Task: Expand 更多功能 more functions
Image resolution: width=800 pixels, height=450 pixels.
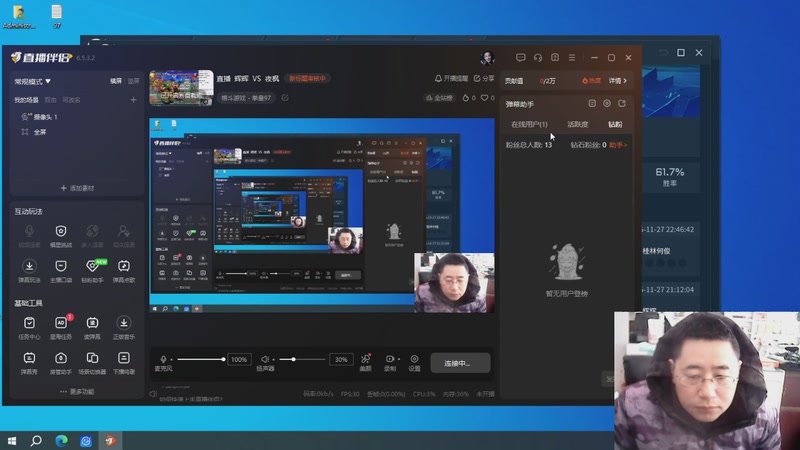Action: click(77, 391)
